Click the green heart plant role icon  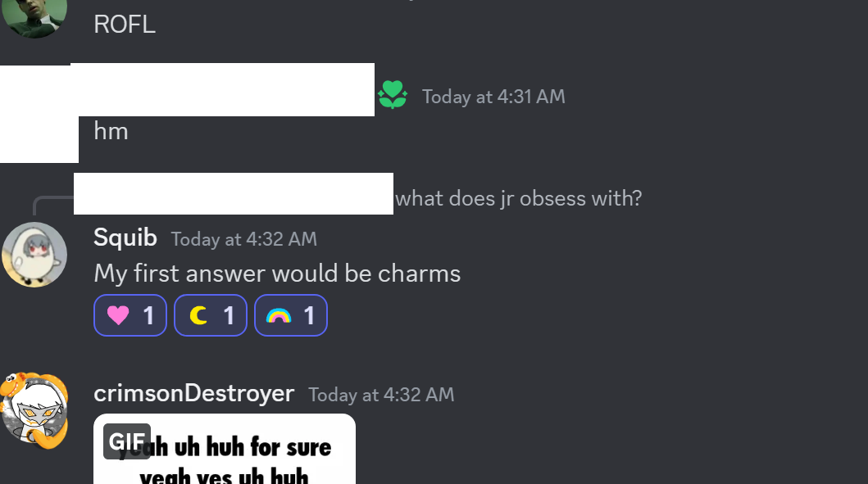pyautogui.click(x=393, y=94)
